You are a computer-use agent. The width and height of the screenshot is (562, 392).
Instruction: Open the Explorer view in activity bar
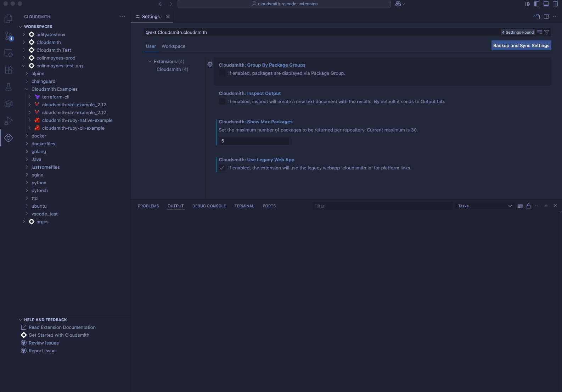[9, 18]
